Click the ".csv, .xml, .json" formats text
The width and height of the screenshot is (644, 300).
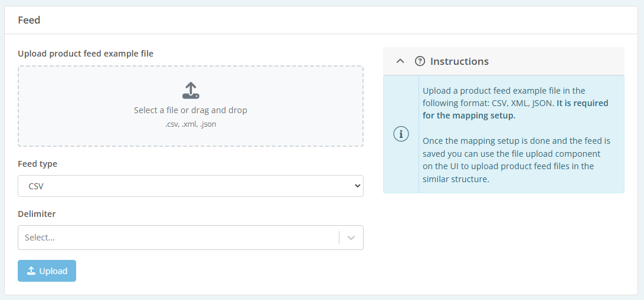[191, 124]
